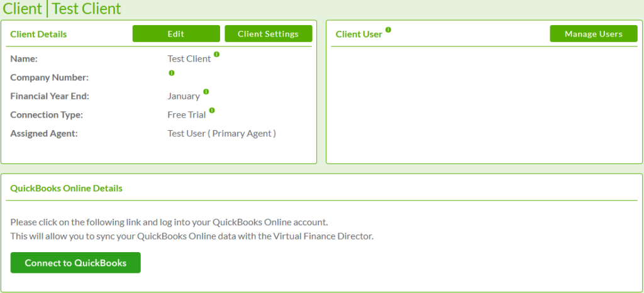Screen dimensions: 644x293
Task: Select the Client User panel heading
Action: point(358,34)
